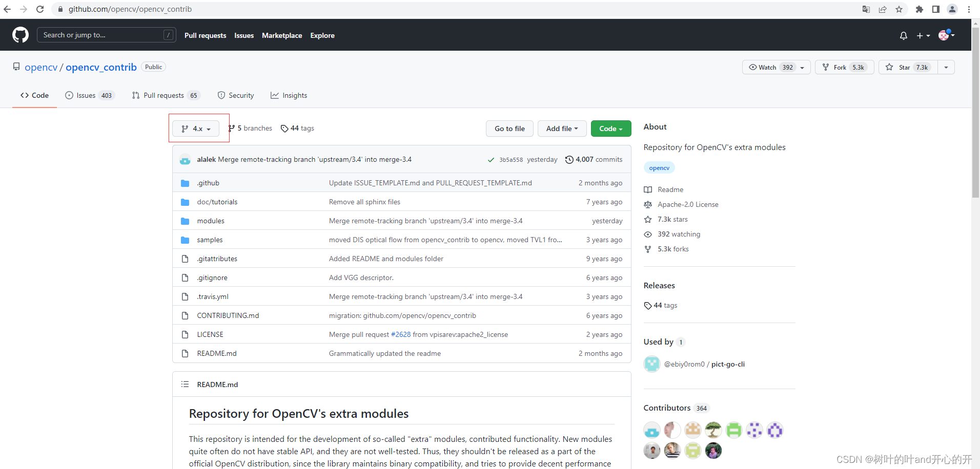
Task: Open the plus create-new menu
Action: click(x=923, y=35)
